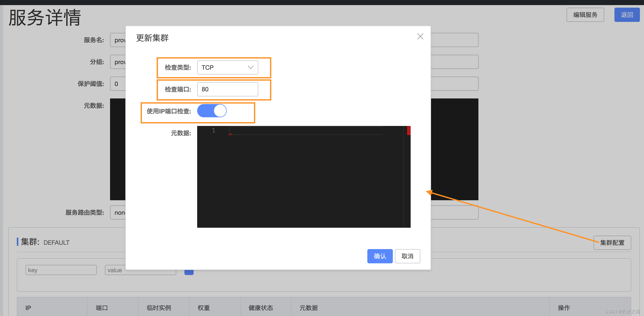Open the 检查类型 TCP dropdown
644x316 pixels.
point(227,67)
